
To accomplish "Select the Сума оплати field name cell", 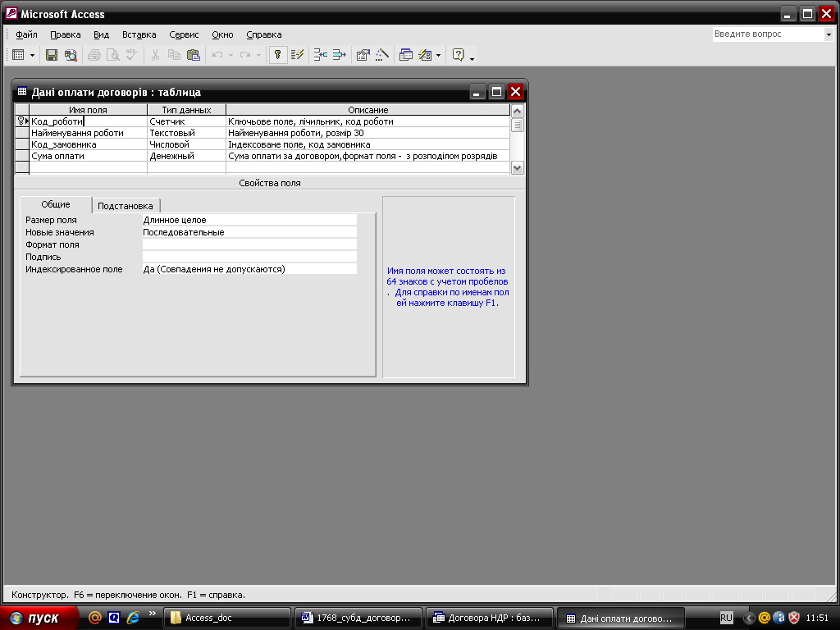I will 88,156.
